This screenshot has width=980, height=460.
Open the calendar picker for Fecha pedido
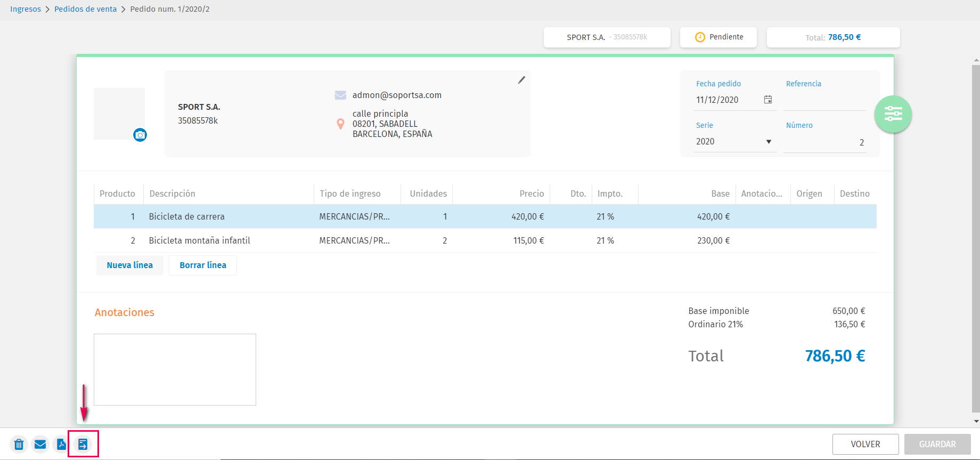768,100
